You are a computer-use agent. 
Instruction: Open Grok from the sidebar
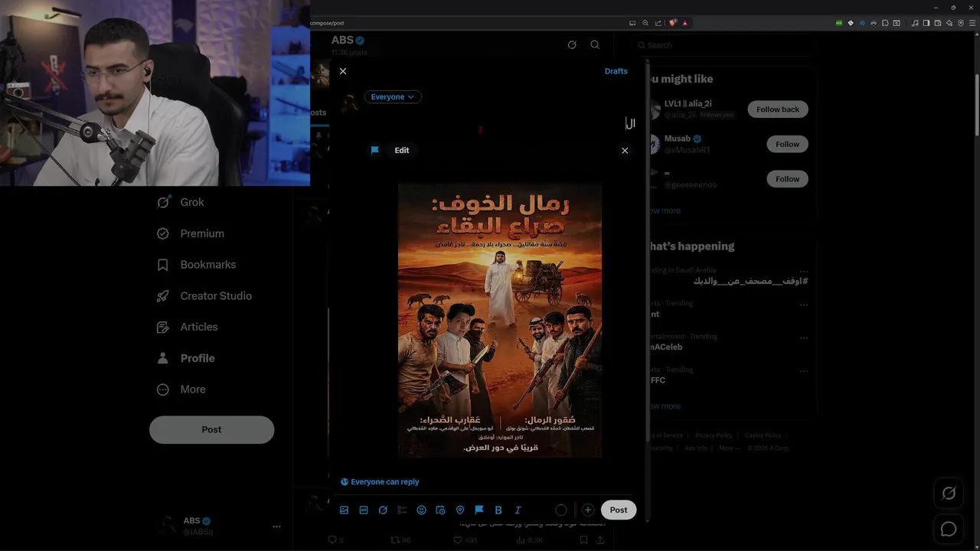(181, 202)
